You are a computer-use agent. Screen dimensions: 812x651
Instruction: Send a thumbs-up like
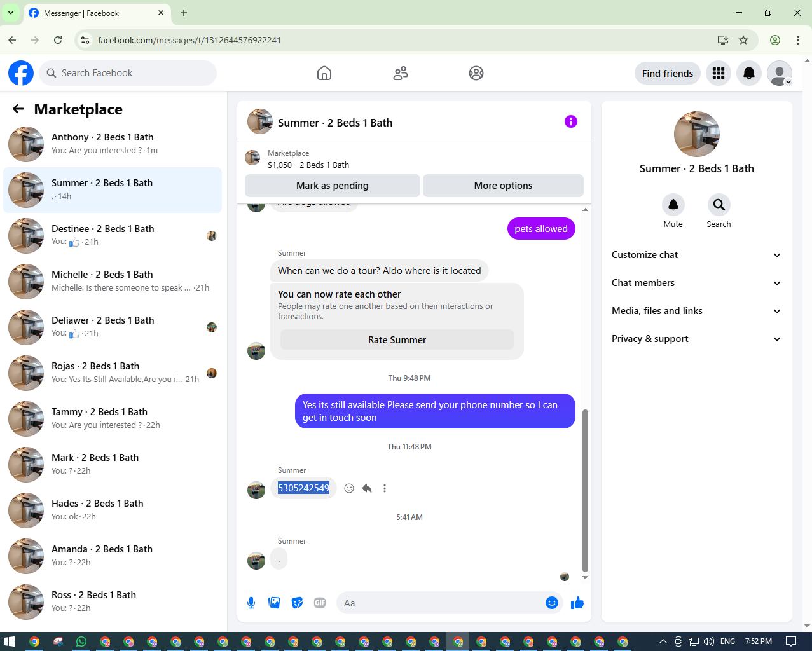point(577,603)
